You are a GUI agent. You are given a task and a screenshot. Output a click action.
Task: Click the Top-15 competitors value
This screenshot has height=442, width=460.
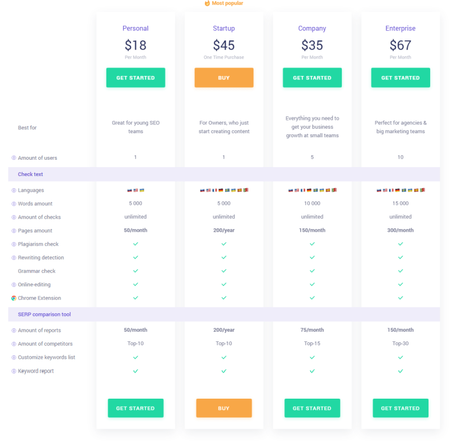[x=312, y=343]
